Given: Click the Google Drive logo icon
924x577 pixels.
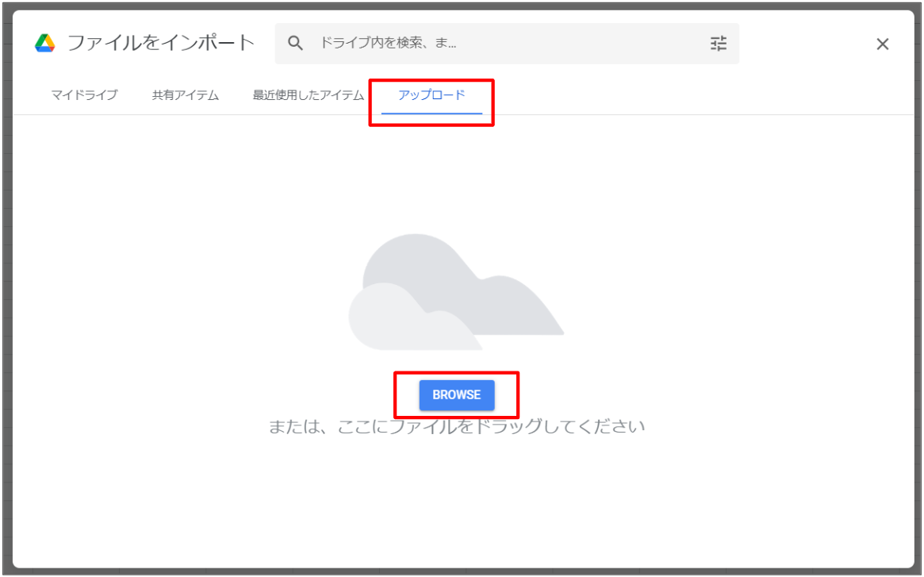Looking at the screenshot, I should tap(45, 44).
